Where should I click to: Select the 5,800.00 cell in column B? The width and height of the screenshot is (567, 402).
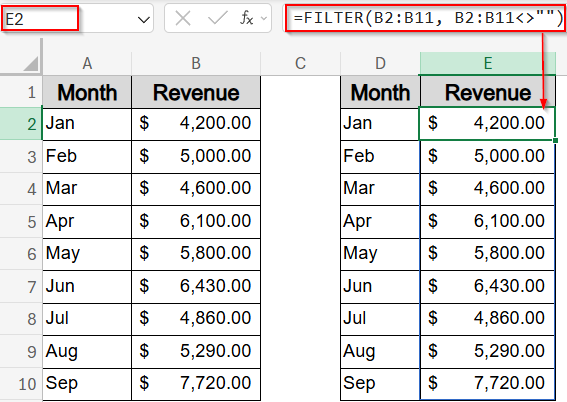pyautogui.click(x=196, y=254)
